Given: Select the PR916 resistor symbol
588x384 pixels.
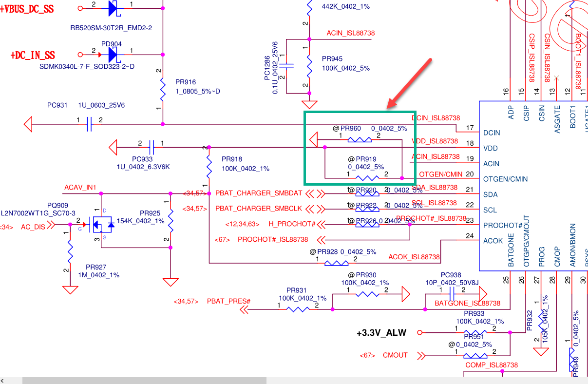Looking at the screenshot, I should pos(162,90).
